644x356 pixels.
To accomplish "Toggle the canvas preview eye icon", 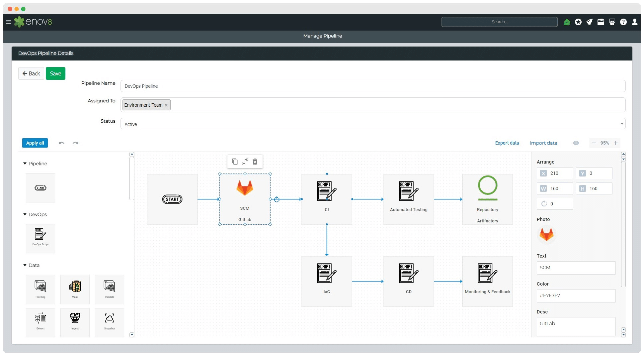I will point(576,143).
